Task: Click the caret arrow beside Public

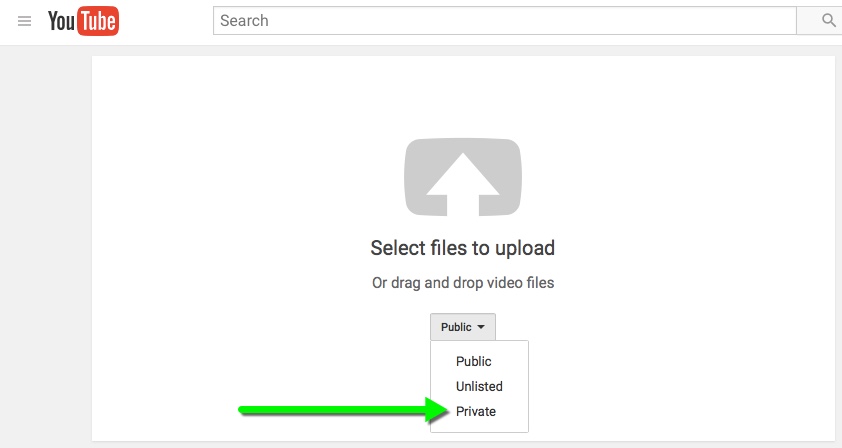Action: [481, 327]
